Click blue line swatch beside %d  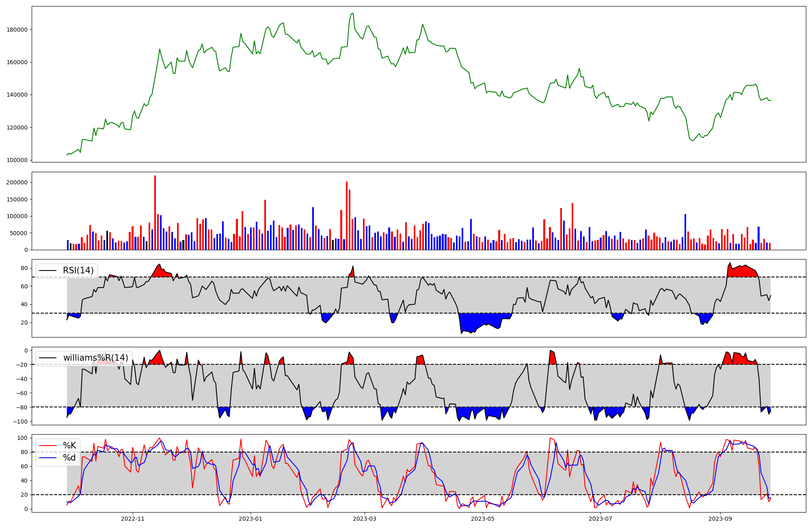[47, 458]
